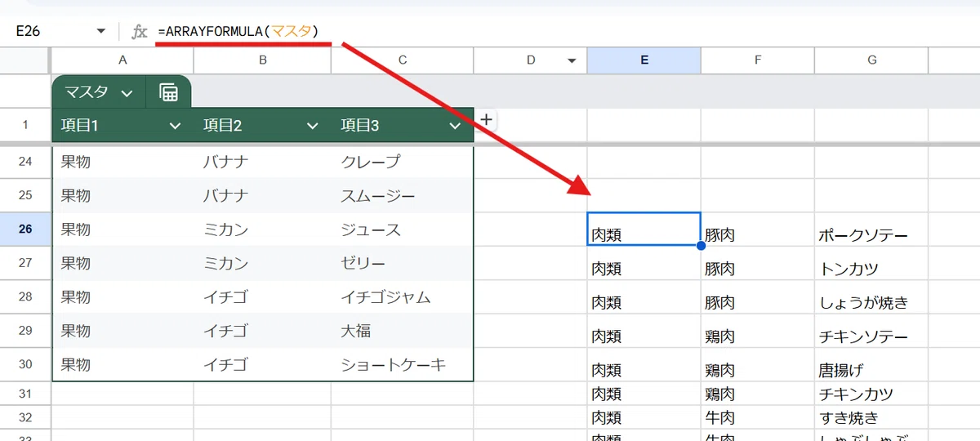
Task: Click cell containing チキンソテー
Action: pyautogui.click(x=871, y=331)
